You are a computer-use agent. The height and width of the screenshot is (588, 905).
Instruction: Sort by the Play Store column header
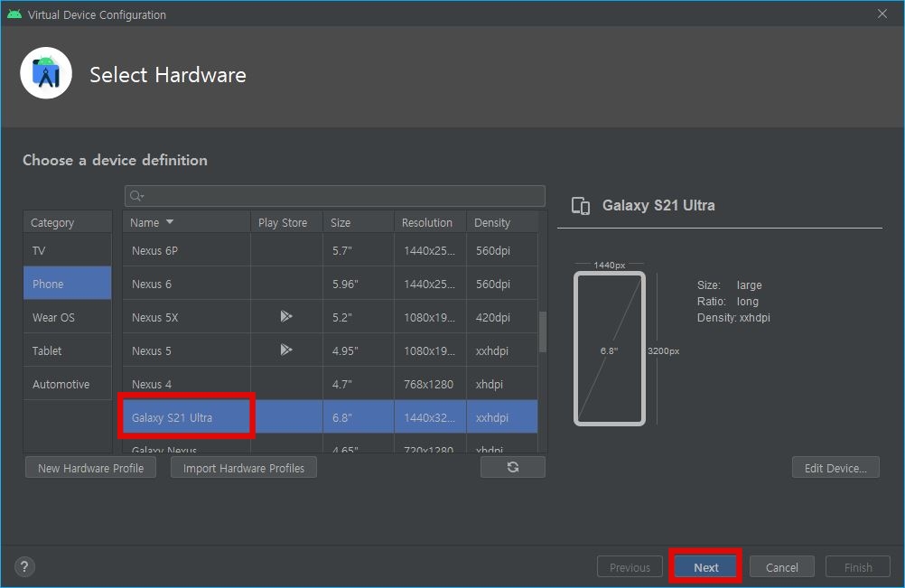pos(286,222)
